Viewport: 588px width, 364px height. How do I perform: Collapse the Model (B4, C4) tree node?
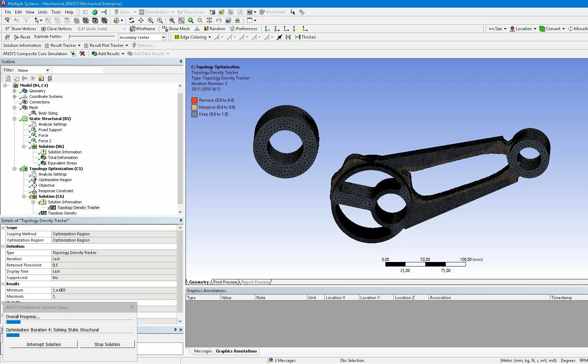click(x=5, y=85)
